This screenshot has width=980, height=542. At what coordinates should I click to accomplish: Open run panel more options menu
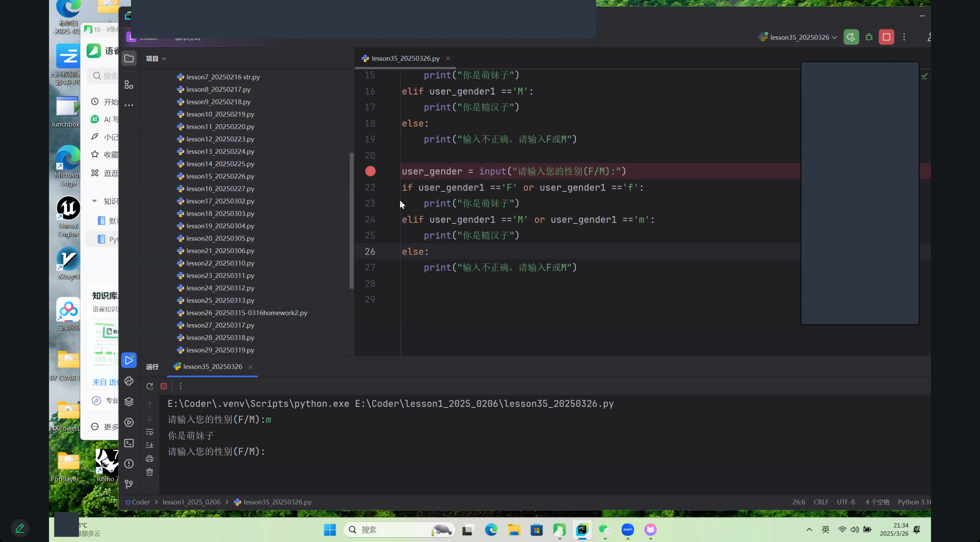click(x=181, y=386)
